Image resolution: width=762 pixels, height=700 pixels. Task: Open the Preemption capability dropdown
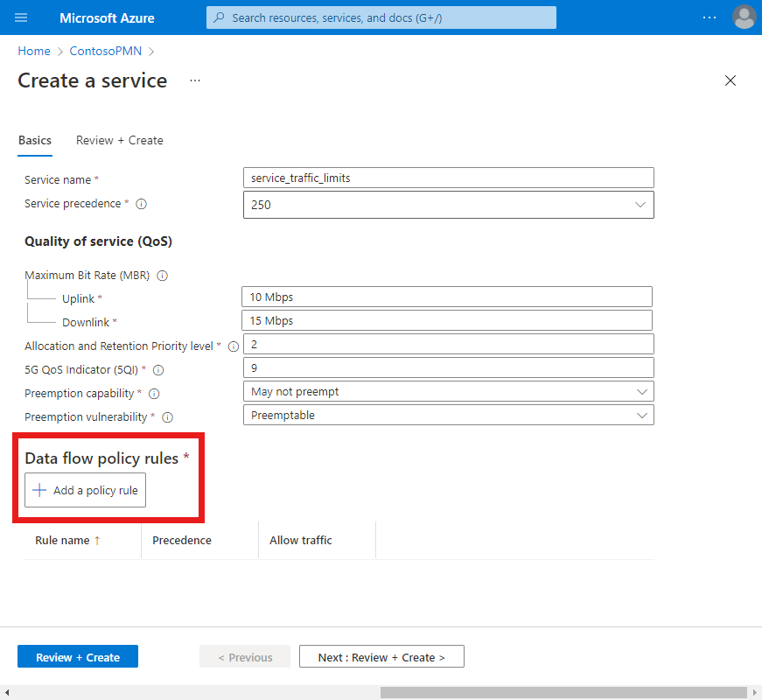point(643,391)
